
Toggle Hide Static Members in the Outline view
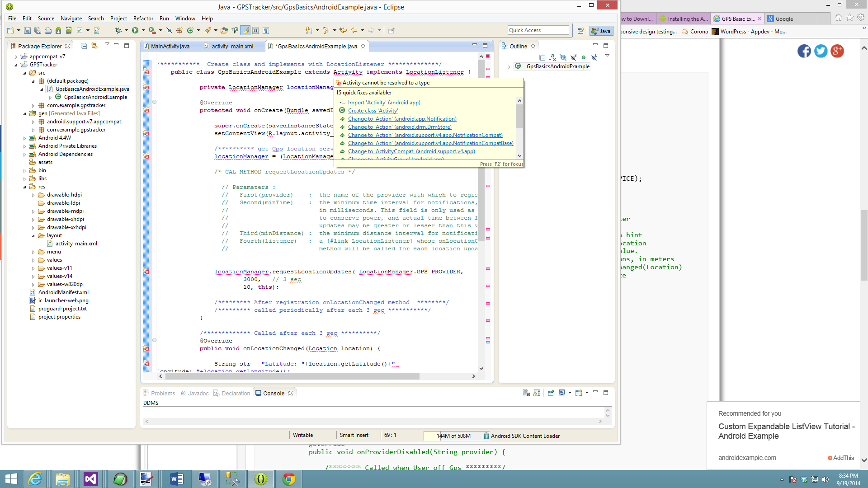(x=573, y=57)
